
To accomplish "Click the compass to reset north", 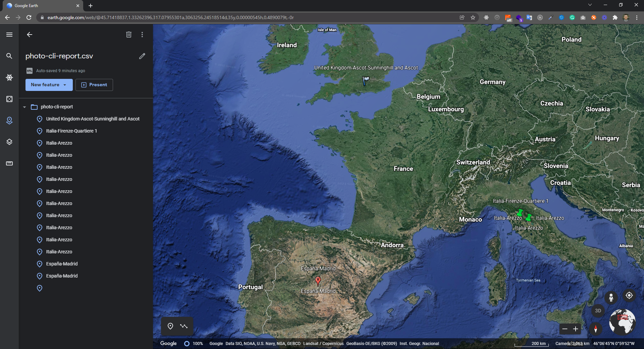I will tap(596, 329).
